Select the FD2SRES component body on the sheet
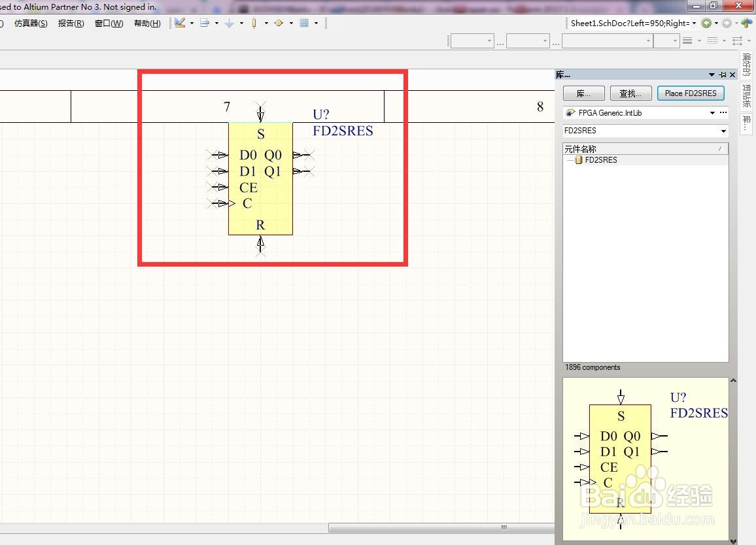The height and width of the screenshot is (545, 756). (x=260, y=179)
